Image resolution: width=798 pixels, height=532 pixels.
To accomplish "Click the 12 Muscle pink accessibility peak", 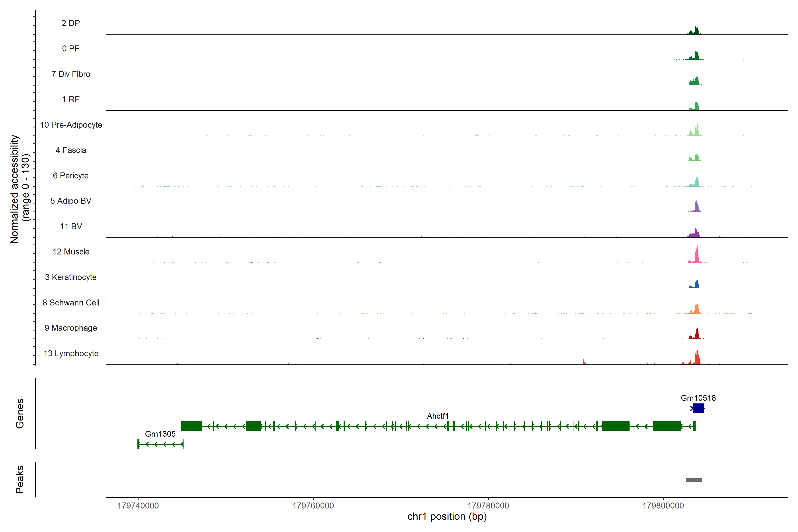I will [x=696, y=257].
